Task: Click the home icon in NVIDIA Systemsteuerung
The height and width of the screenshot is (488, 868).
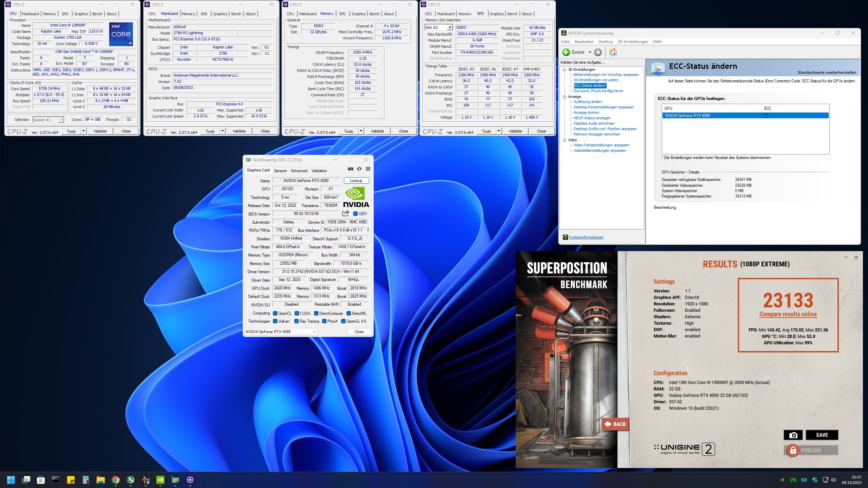Action: (613, 52)
